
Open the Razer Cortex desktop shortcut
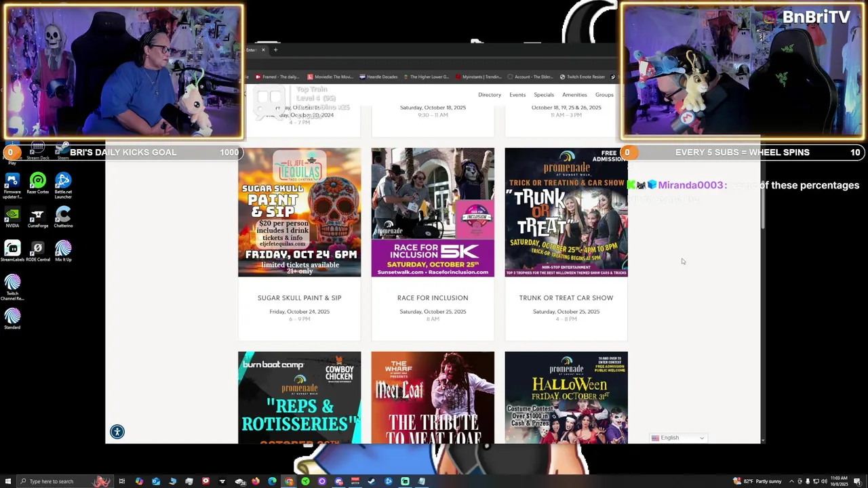pyautogui.click(x=38, y=184)
